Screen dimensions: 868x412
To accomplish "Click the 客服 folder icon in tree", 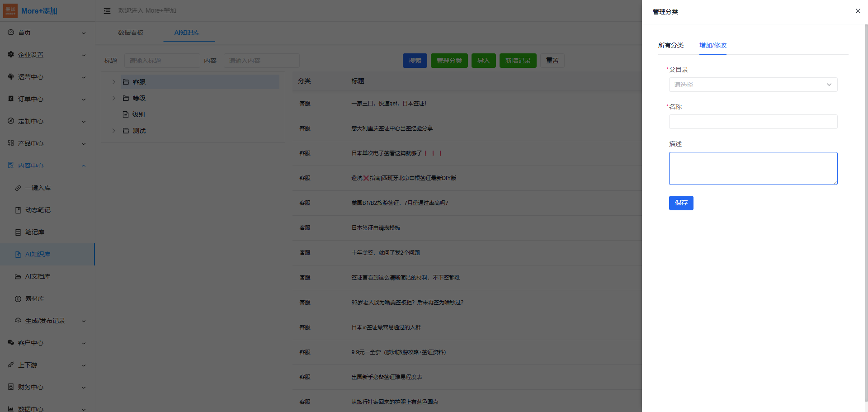I will coord(126,82).
